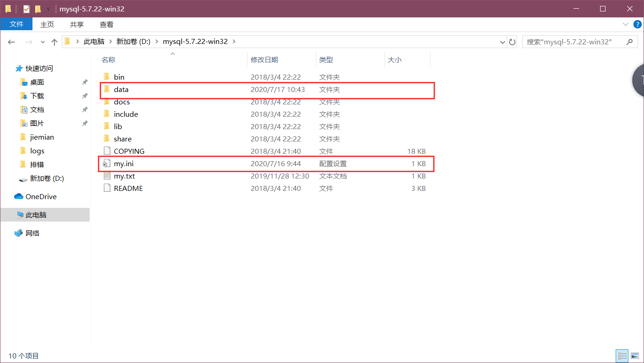
Task: Select 此电脑 in navigation pane
Action: tap(45, 215)
